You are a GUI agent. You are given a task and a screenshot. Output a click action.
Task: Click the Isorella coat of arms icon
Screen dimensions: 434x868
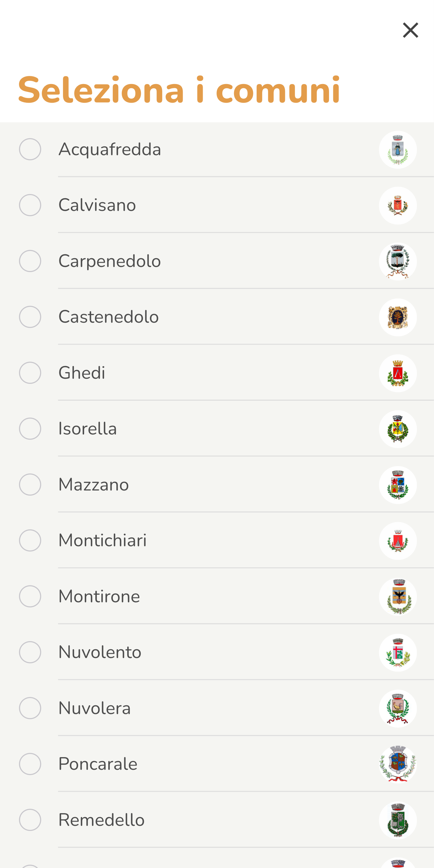398,429
